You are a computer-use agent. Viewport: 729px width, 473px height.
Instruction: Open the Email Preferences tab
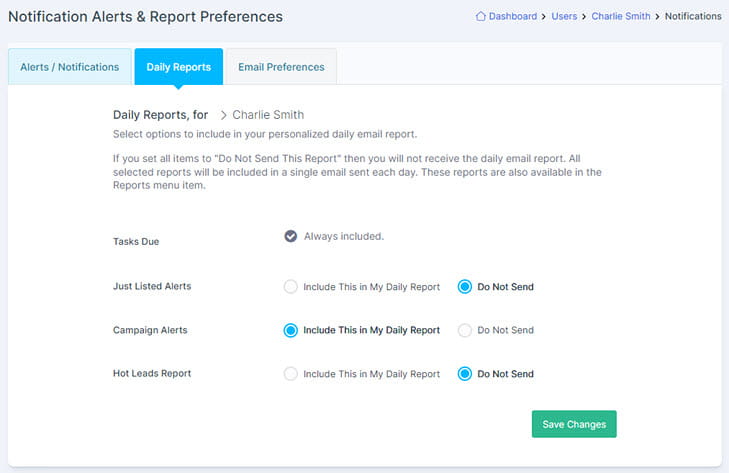281,67
